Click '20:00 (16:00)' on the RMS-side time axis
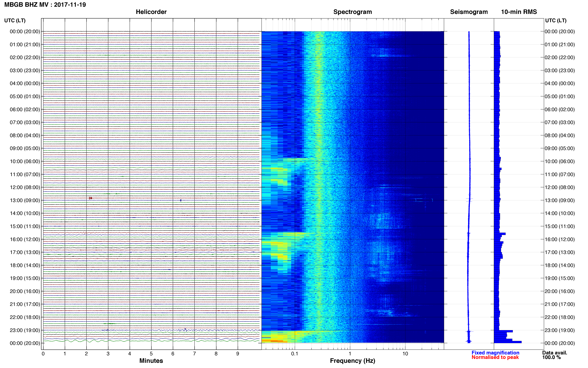The height and width of the screenshot is (368, 588). [560, 291]
